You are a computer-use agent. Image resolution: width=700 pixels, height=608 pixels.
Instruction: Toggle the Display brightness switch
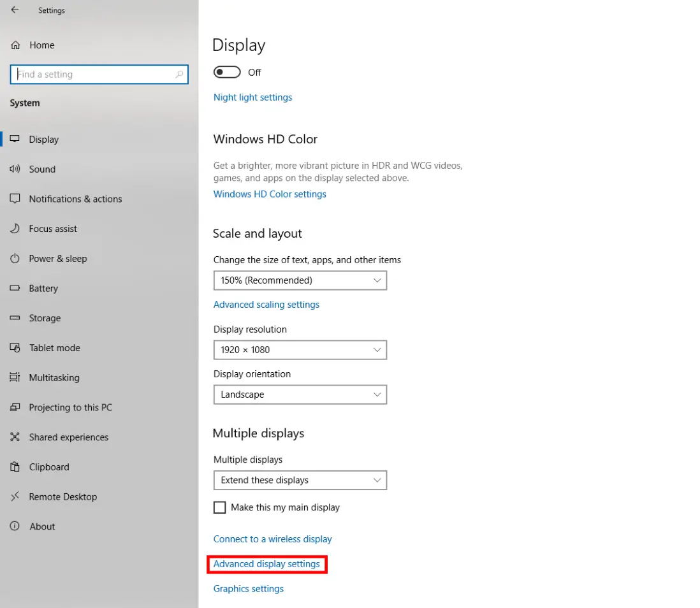point(227,72)
